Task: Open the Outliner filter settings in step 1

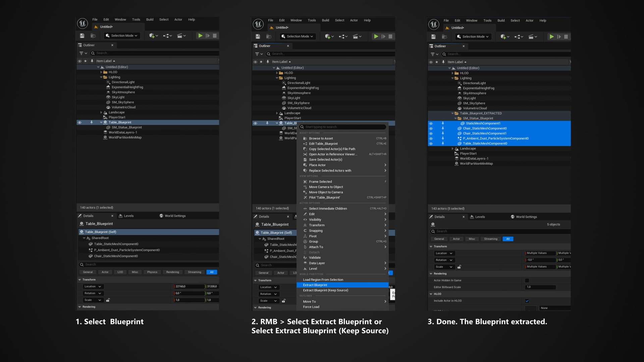Action: pyautogui.click(x=83, y=53)
